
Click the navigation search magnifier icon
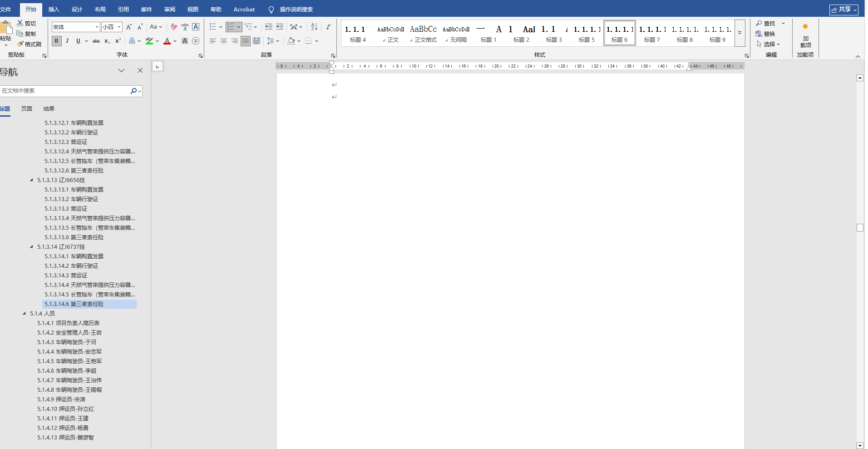point(133,91)
